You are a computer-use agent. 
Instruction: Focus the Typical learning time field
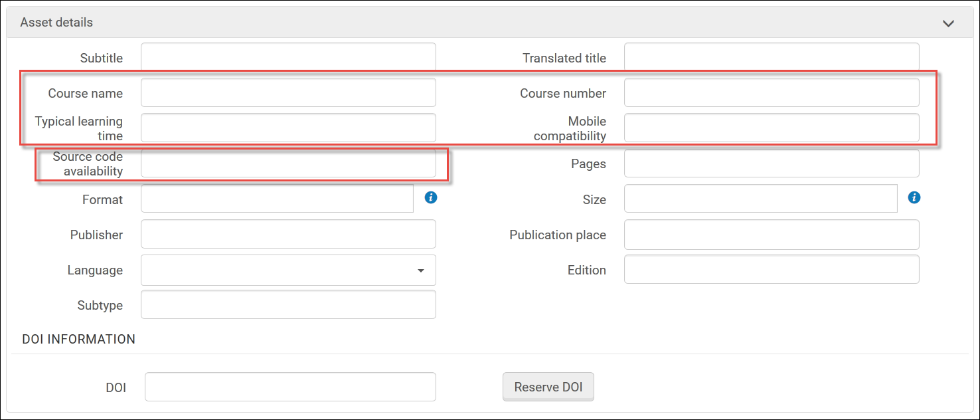tap(288, 128)
